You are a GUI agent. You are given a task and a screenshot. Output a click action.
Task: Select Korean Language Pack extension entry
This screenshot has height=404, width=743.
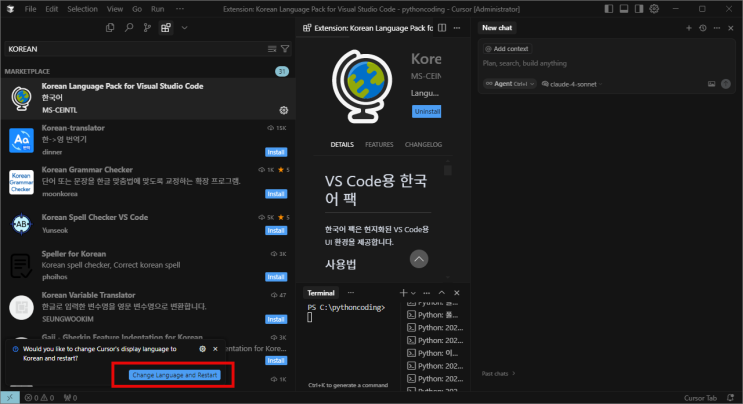coord(148,99)
